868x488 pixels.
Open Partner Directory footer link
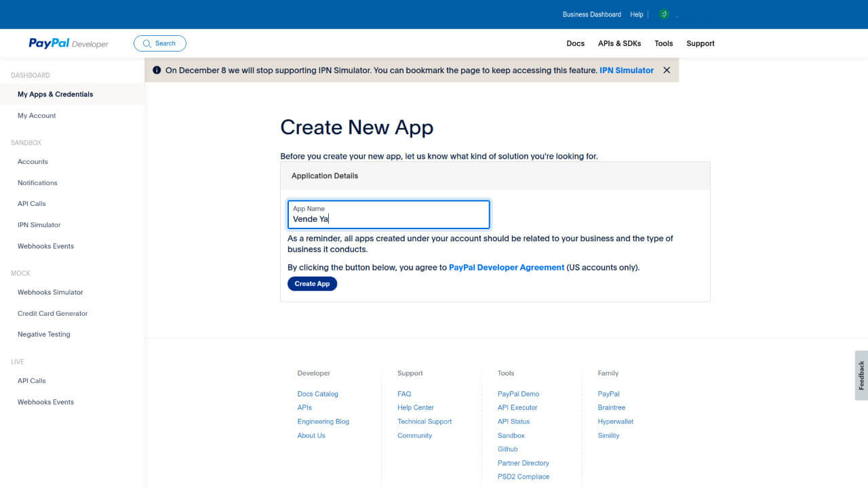pyautogui.click(x=524, y=463)
